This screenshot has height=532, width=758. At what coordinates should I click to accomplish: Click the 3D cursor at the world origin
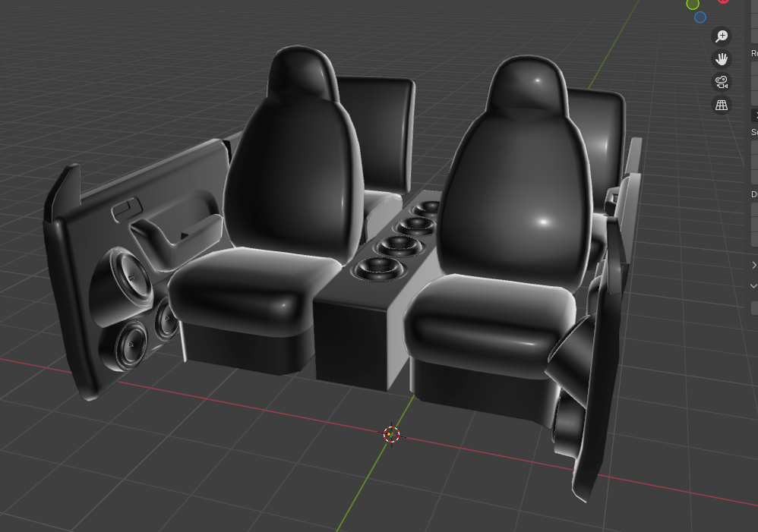tap(391, 434)
